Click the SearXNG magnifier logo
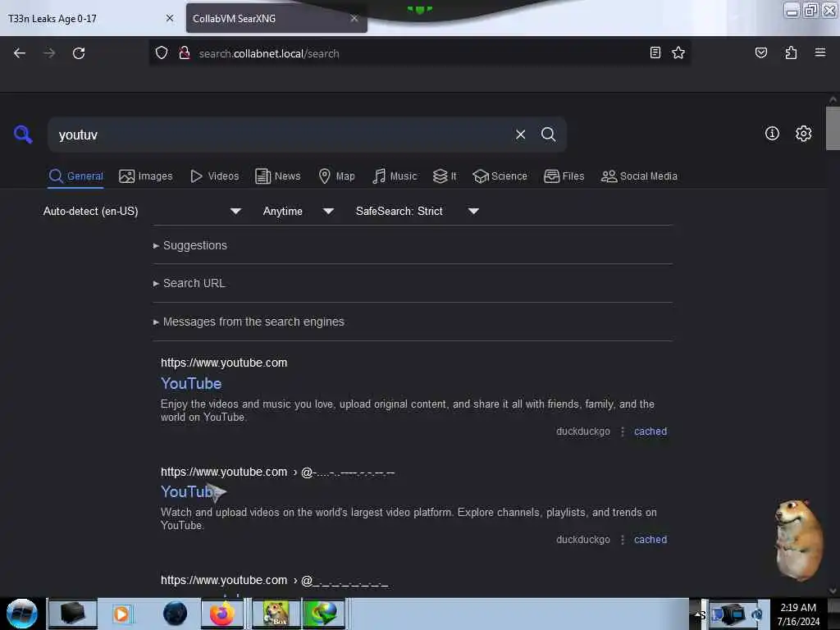Viewport: 840px width, 630px height. tap(23, 134)
